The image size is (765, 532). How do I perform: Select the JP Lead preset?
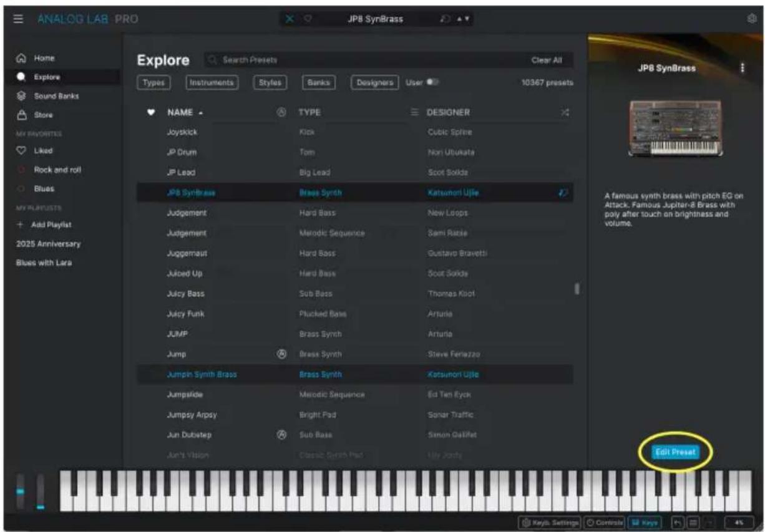coord(354,172)
